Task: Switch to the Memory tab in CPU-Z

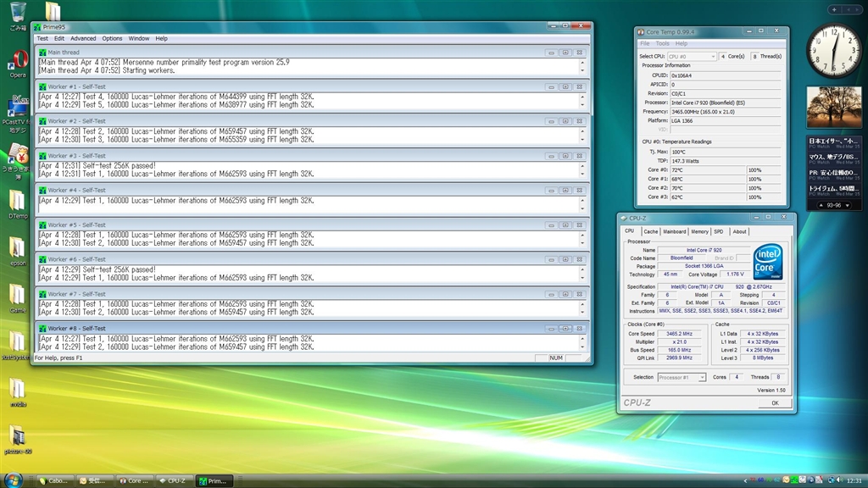Action: click(x=699, y=231)
